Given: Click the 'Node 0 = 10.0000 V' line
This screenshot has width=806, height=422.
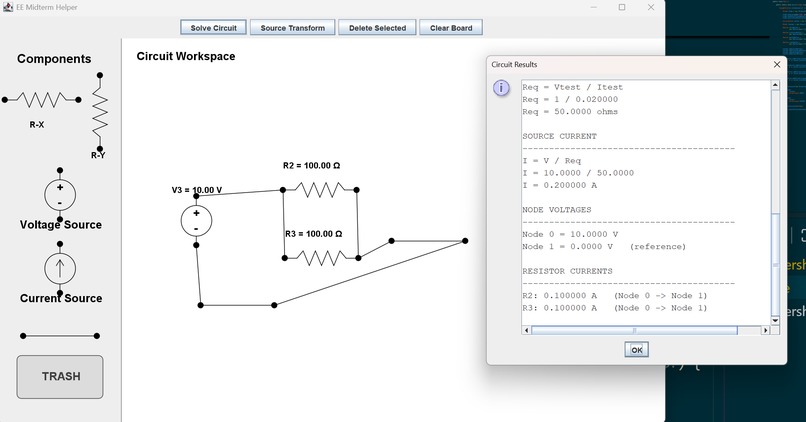Looking at the screenshot, I should [570, 234].
